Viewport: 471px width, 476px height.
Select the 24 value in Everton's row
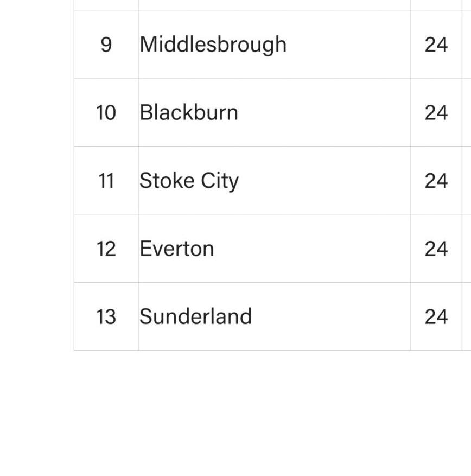(x=436, y=249)
